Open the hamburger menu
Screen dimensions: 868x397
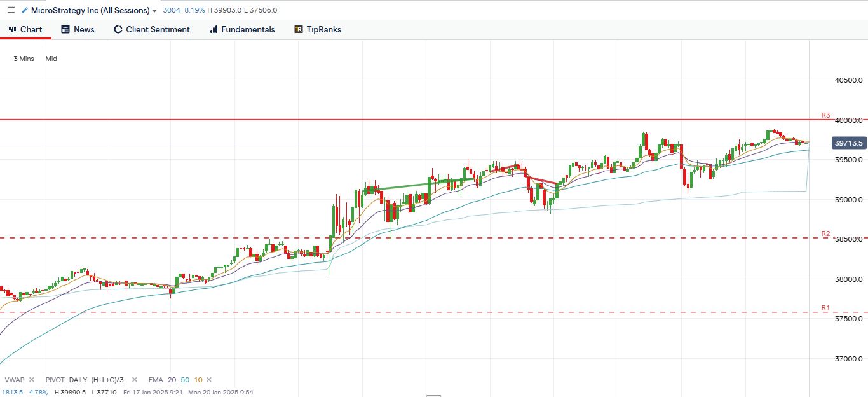tap(10, 10)
